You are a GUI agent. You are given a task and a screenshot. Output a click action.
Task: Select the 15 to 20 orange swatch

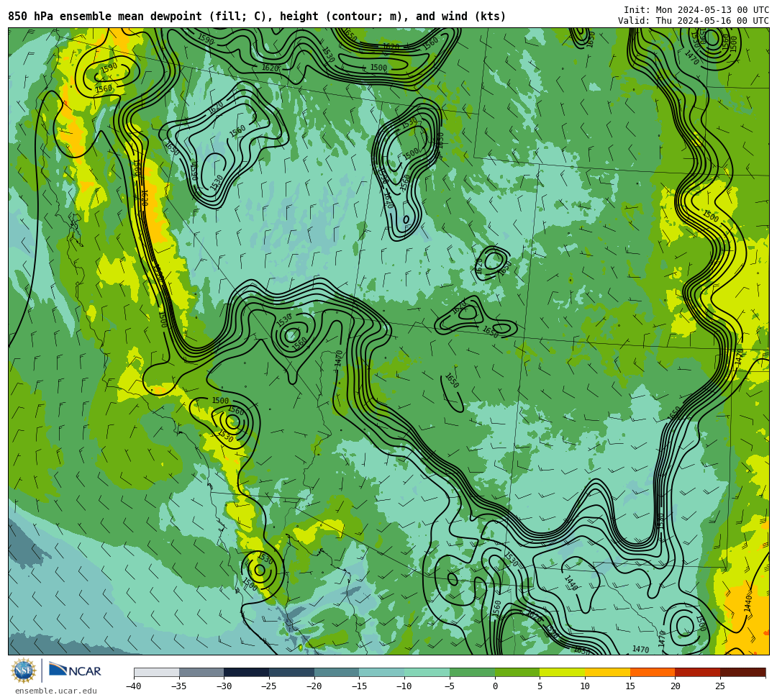pos(652,672)
